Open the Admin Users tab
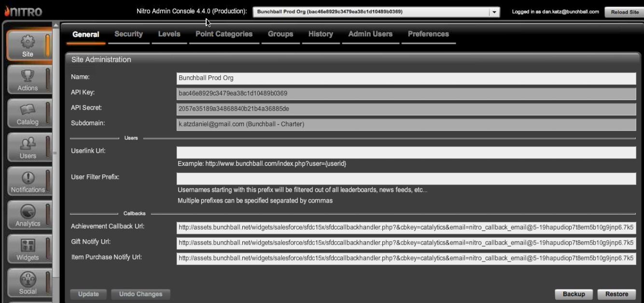644x303 pixels. 370,34
